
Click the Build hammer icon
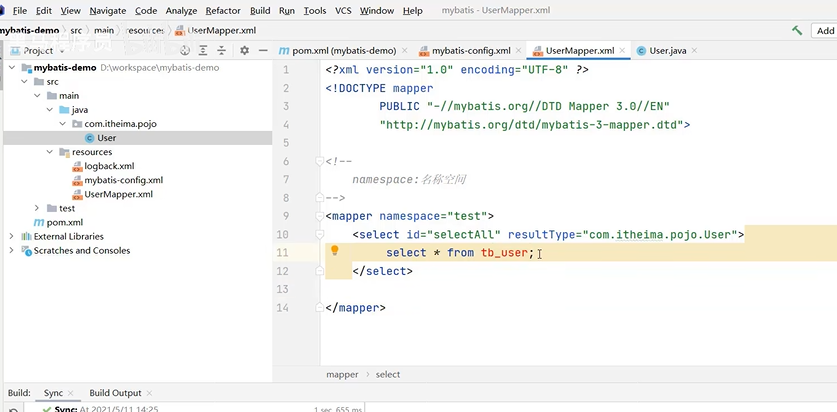coord(797,31)
